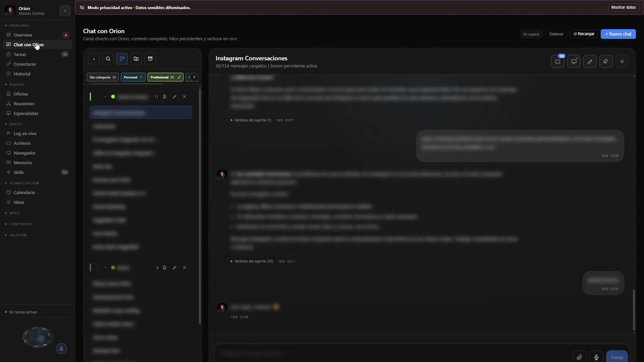Open Log en vivo in the sidebar
Viewport: 644px width, 362px height.
pyautogui.click(x=38, y=133)
